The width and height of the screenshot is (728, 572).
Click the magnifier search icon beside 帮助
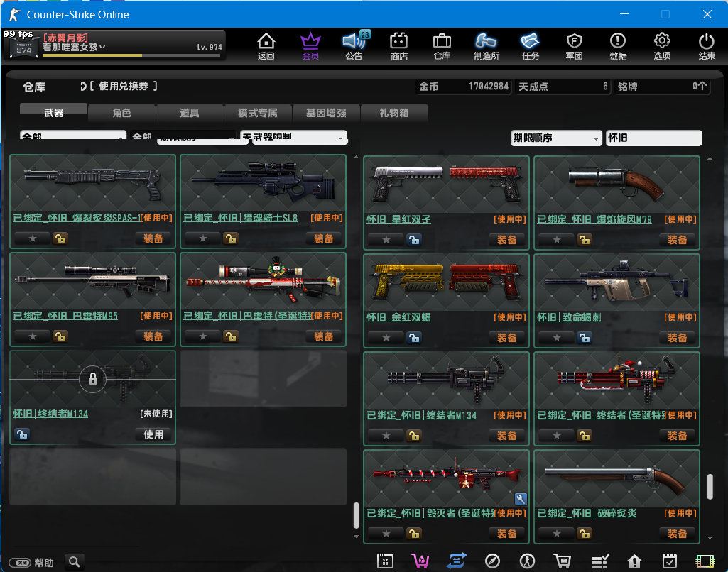coord(75,562)
